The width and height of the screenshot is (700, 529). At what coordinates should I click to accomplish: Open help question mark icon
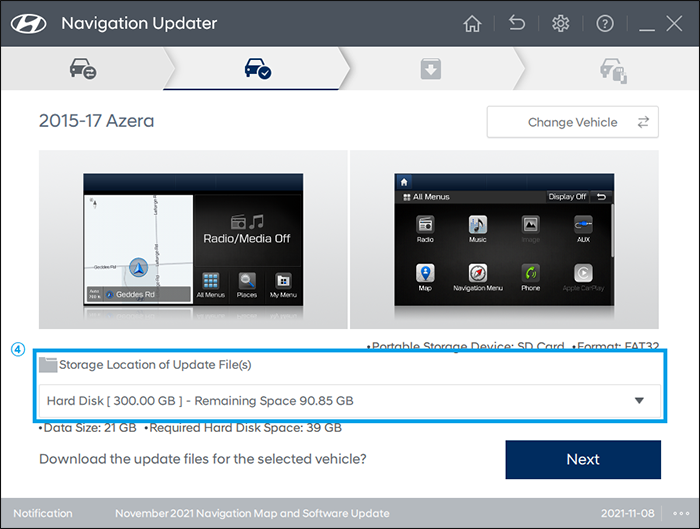pyautogui.click(x=604, y=23)
